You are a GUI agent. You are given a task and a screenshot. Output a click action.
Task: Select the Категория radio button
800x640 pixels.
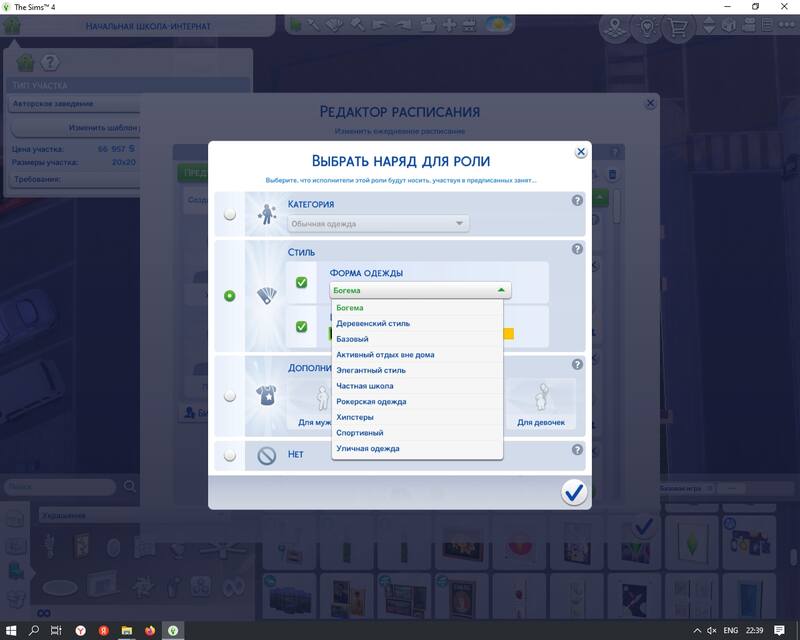tap(230, 214)
